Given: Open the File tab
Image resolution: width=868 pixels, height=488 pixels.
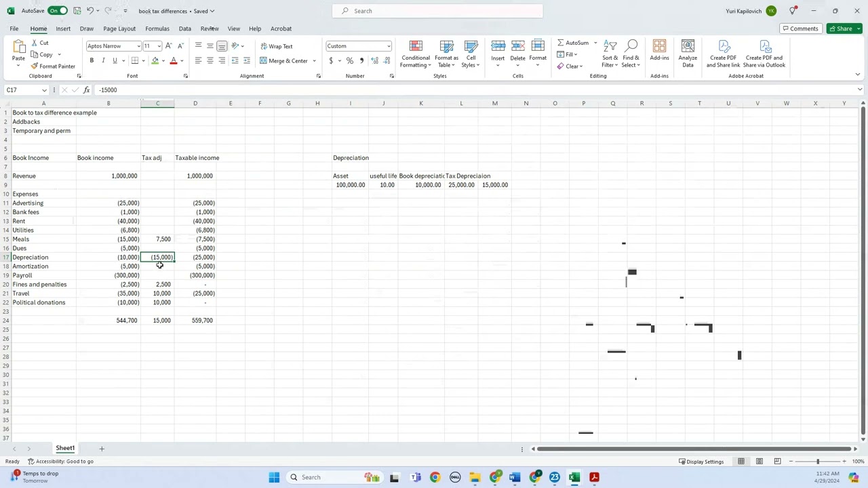Looking at the screenshot, I should [x=14, y=28].
